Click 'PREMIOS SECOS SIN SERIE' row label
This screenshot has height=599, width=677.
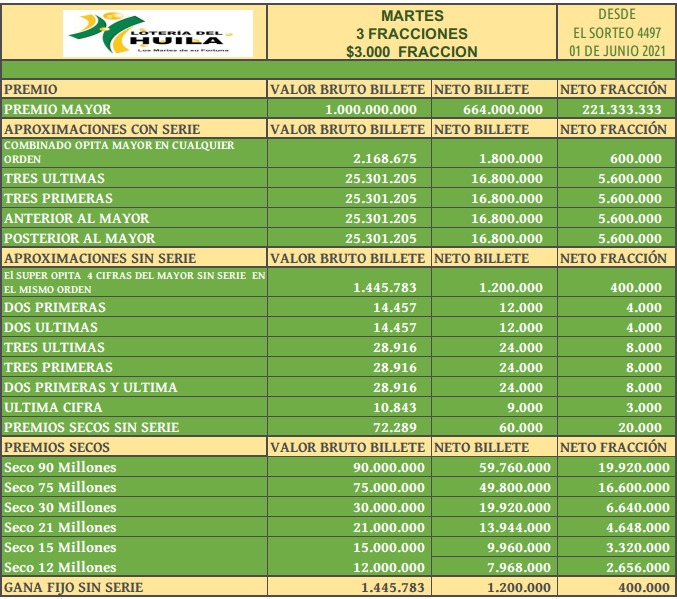pyautogui.click(x=92, y=427)
